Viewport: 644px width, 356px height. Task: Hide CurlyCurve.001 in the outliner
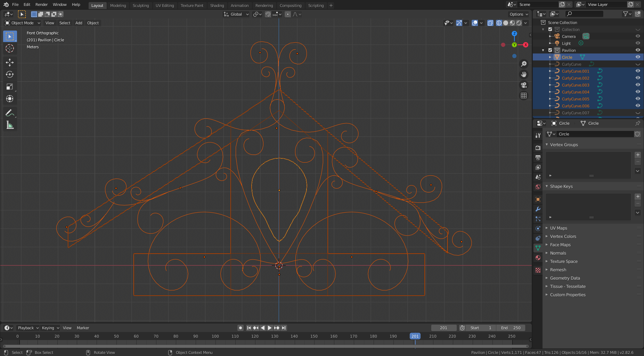638,71
